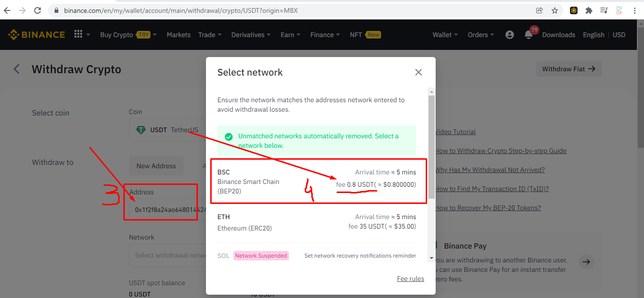
Task: Click scroll down arrow in network list
Action: click(x=431, y=258)
